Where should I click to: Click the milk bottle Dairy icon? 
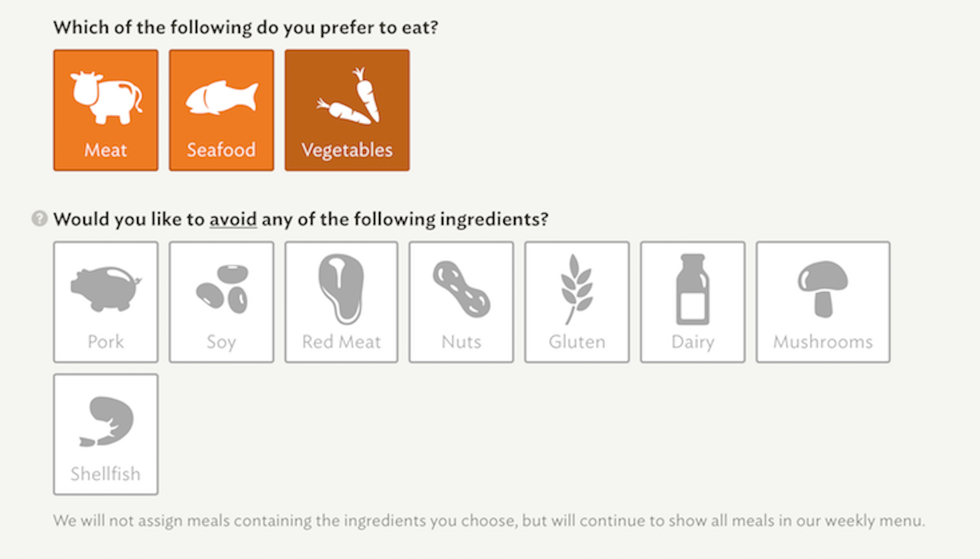click(x=693, y=289)
